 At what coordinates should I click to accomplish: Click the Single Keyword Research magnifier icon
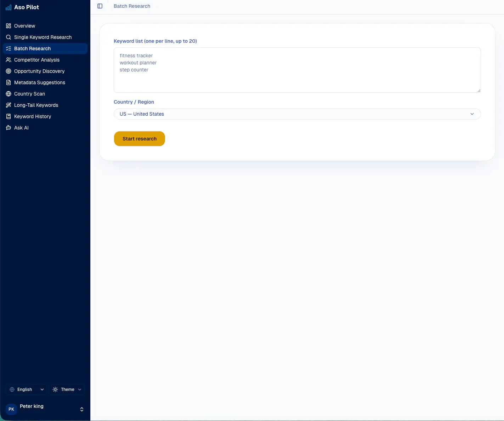(9, 37)
